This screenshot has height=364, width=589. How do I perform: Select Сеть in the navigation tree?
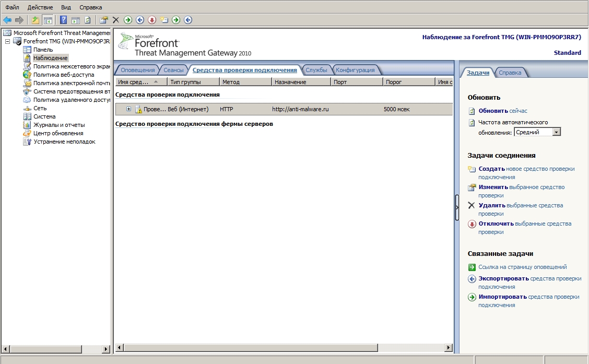(x=40, y=108)
